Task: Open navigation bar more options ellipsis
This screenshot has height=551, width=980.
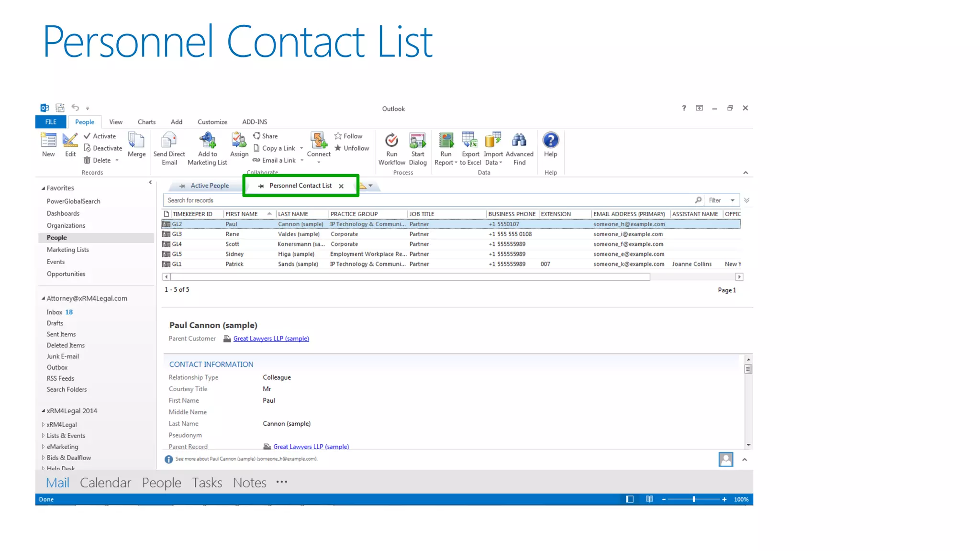Action: (x=282, y=482)
